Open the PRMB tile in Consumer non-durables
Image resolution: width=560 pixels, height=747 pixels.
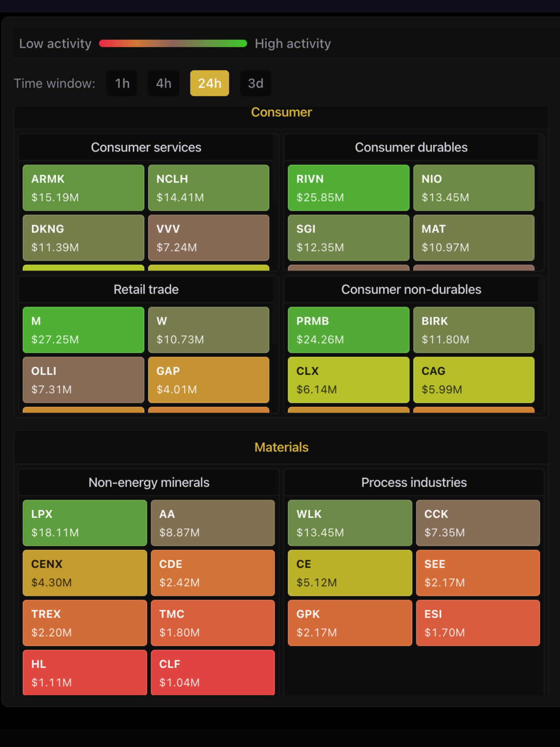(x=348, y=330)
